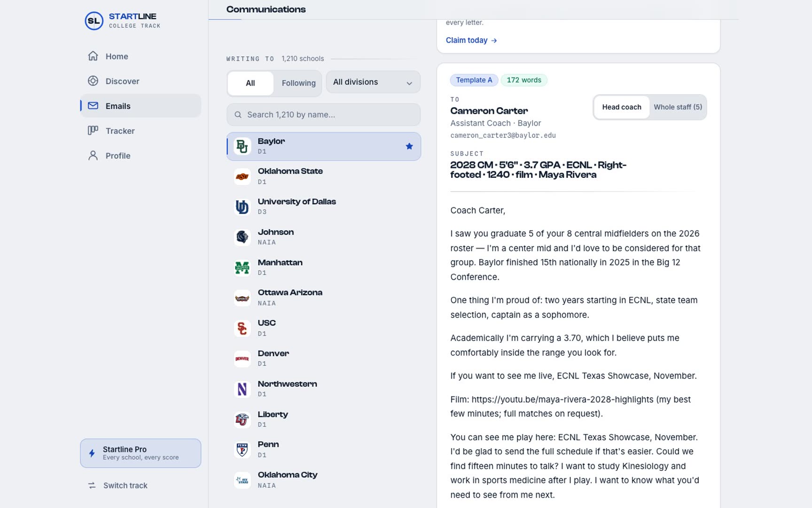Image resolution: width=812 pixels, height=508 pixels.
Task: Click the recipient name Cameron Carter
Action: (x=489, y=111)
